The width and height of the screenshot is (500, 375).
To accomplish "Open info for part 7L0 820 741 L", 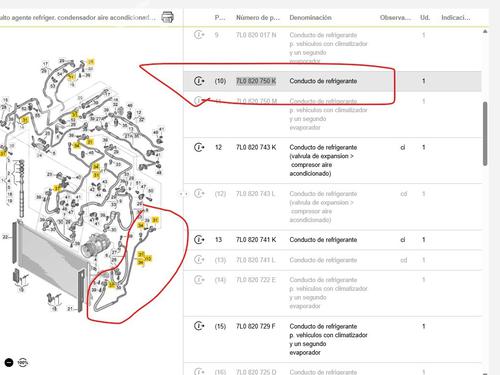I will pyautogui.click(x=199, y=259).
